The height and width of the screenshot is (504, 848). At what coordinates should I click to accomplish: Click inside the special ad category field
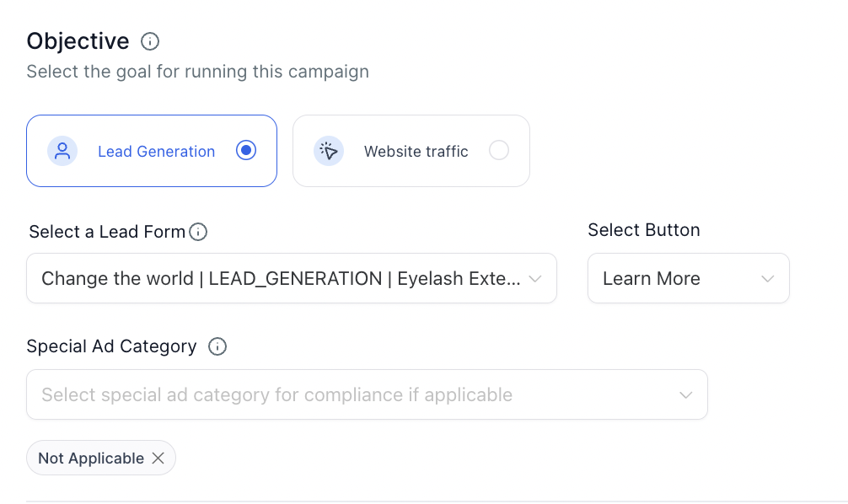pyautogui.click(x=337, y=395)
